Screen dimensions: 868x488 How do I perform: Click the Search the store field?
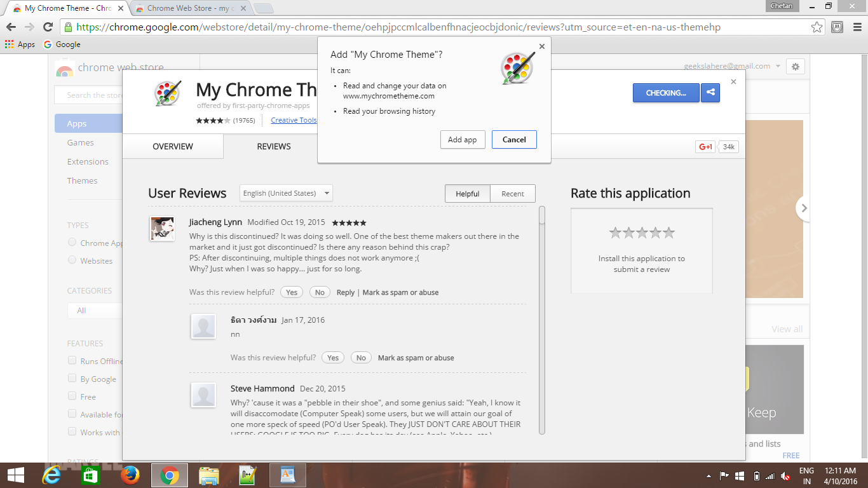click(x=88, y=95)
